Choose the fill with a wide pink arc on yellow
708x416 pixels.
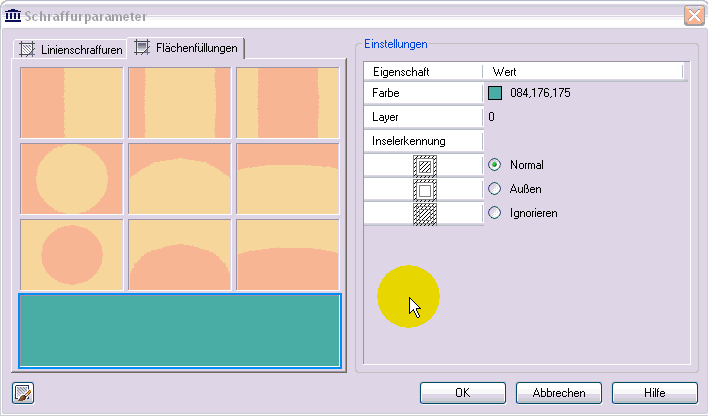click(288, 255)
